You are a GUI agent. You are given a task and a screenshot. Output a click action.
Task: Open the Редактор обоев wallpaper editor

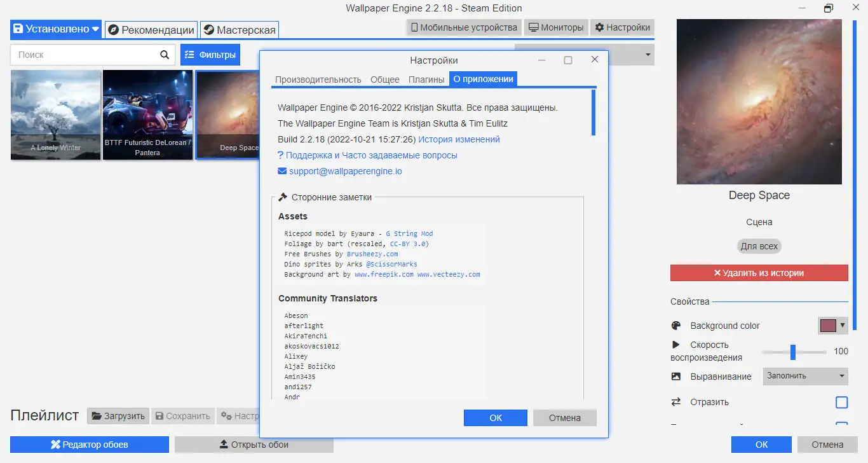click(x=90, y=445)
